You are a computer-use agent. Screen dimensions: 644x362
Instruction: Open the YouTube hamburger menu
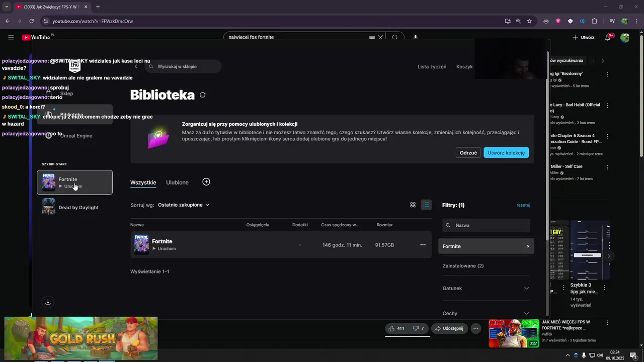click(x=11, y=37)
